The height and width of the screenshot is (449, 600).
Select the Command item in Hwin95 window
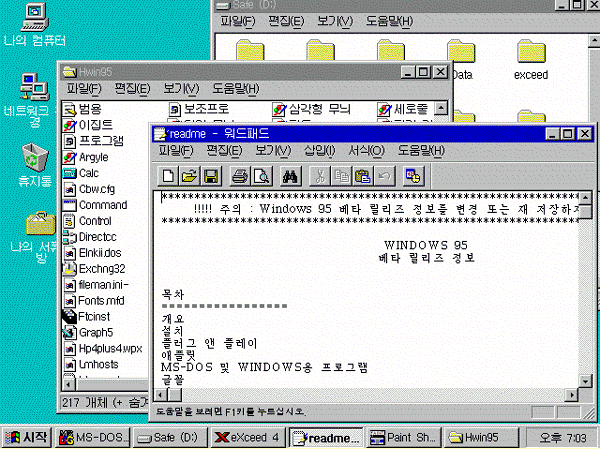(95, 205)
